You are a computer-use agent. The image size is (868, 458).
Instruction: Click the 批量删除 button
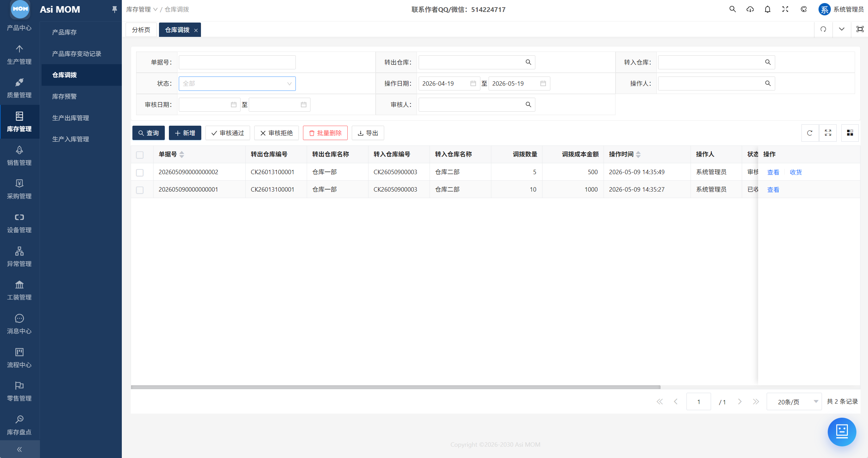(x=325, y=133)
